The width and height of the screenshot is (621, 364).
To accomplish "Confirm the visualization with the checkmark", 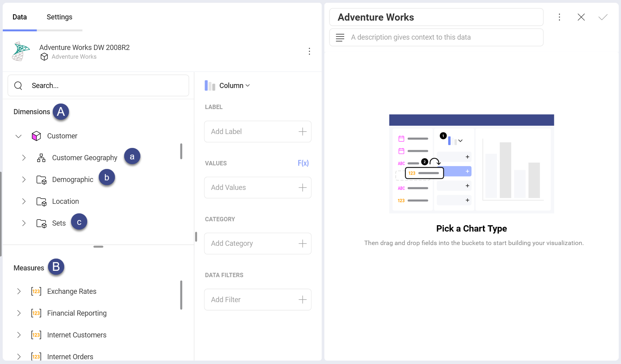I will pyautogui.click(x=603, y=17).
